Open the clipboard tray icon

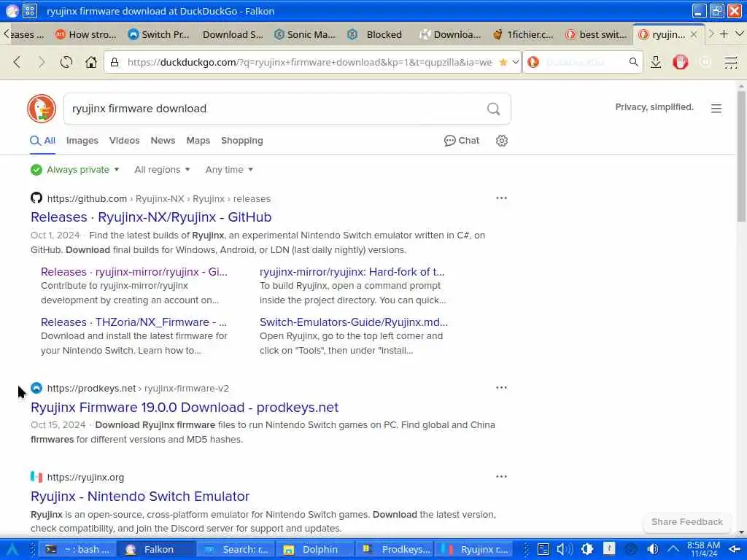click(x=543, y=550)
